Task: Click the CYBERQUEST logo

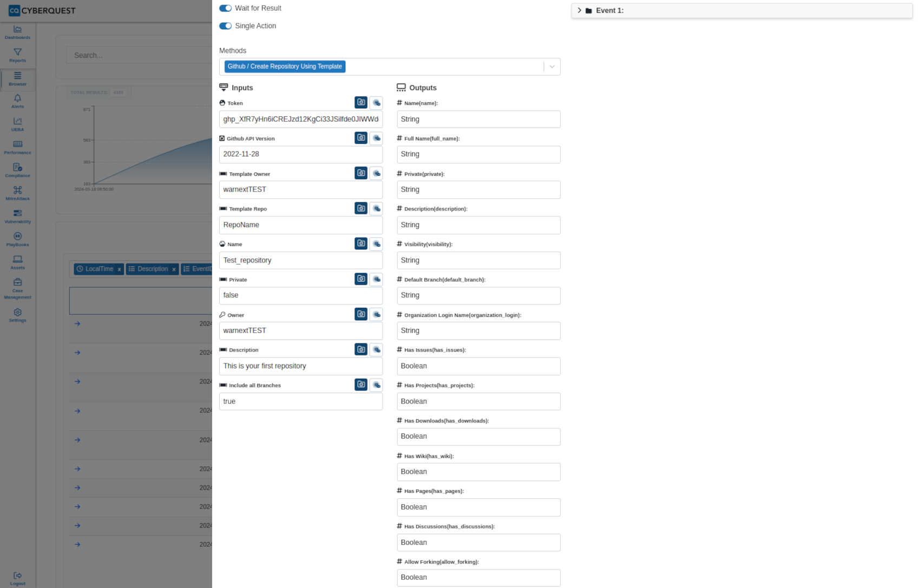Action: tap(42, 10)
